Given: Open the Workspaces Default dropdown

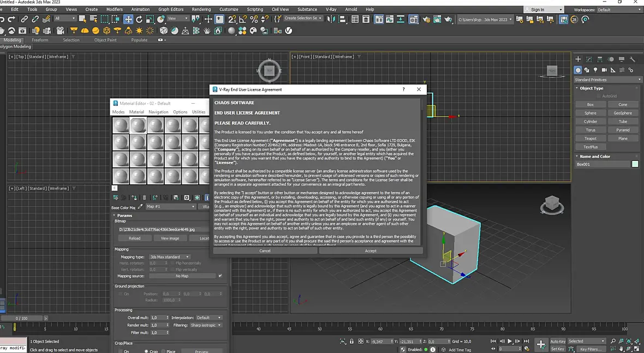Looking at the screenshot, I should (x=619, y=10).
